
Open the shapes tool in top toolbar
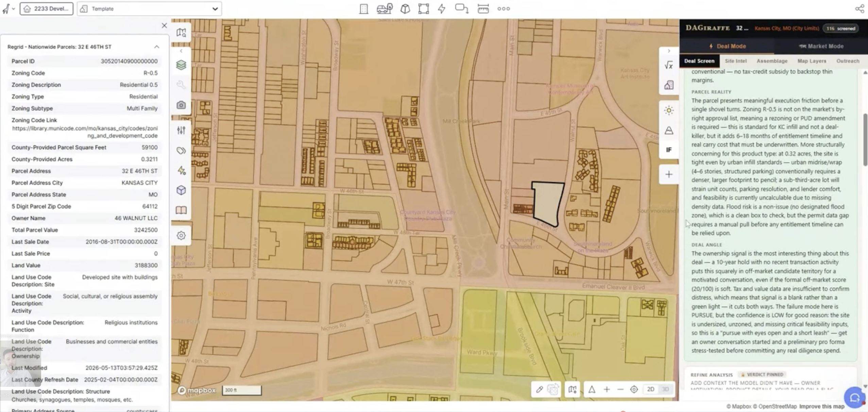tap(462, 9)
